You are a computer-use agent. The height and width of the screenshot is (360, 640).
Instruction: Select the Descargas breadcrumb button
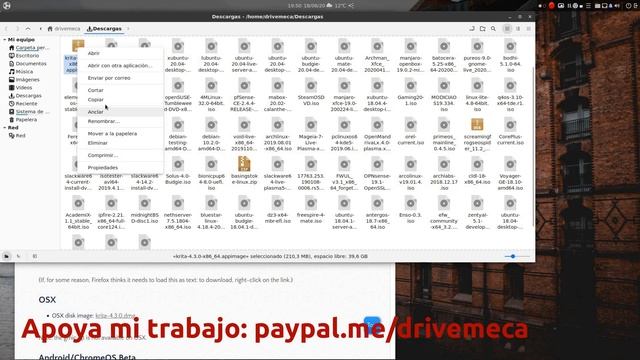(x=104, y=29)
